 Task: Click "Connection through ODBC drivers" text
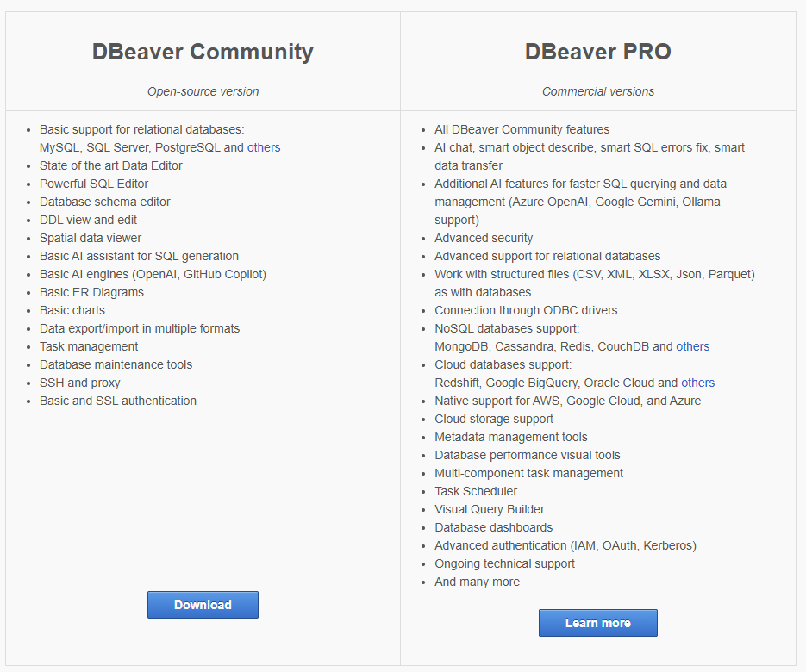point(526,310)
